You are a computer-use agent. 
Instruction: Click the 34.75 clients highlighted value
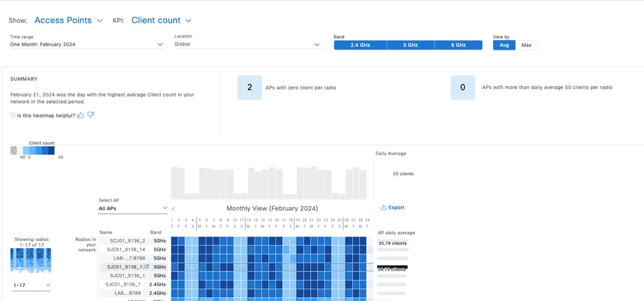click(x=392, y=269)
